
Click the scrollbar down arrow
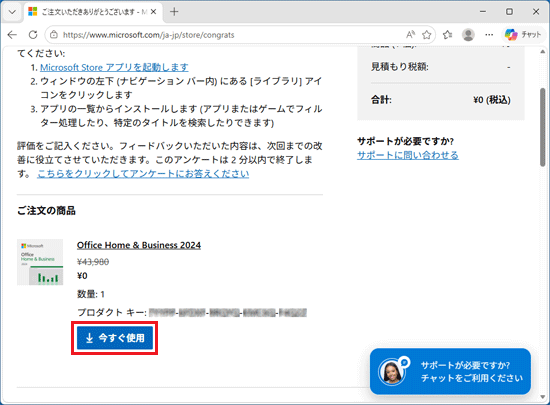[543, 397]
